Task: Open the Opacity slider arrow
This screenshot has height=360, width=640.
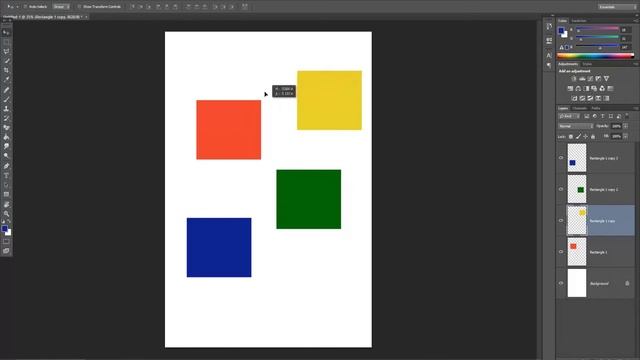Action: [625, 126]
